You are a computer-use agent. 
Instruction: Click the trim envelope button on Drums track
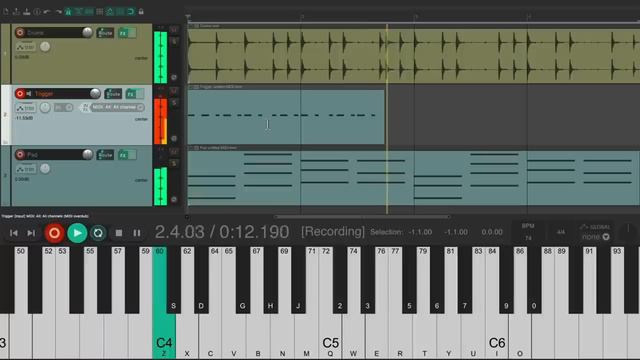pyautogui.click(x=26, y=47)
